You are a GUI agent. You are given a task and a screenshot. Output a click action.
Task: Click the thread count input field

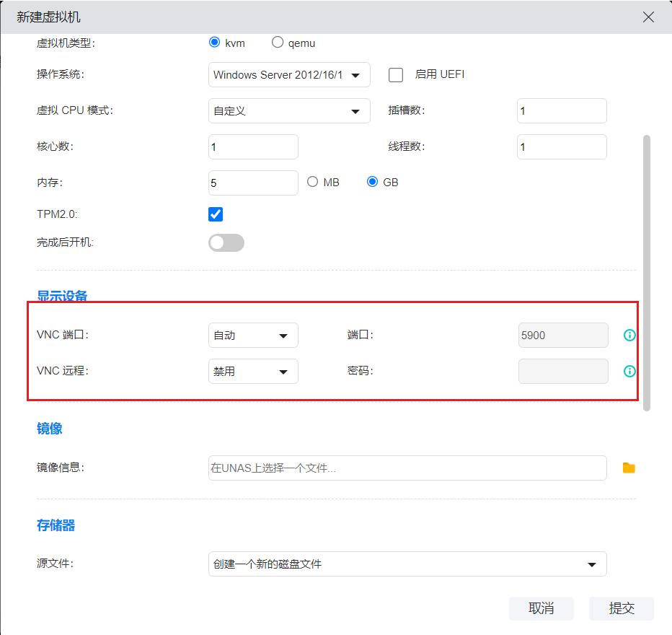click(562, 146)
